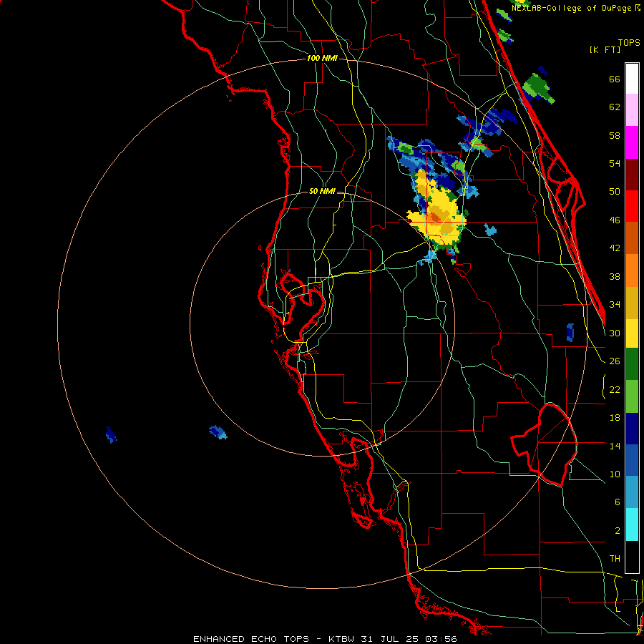Click the 'KTBW' station identifier
Image resolution: width=644 pixels, height=644 pixels.
341,639
